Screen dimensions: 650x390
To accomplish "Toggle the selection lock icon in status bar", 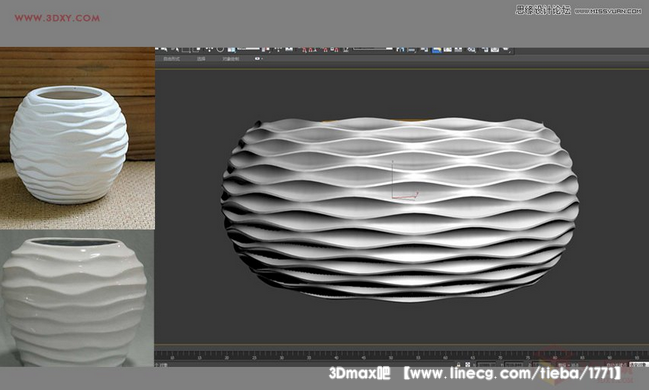I will click(458, 365).
